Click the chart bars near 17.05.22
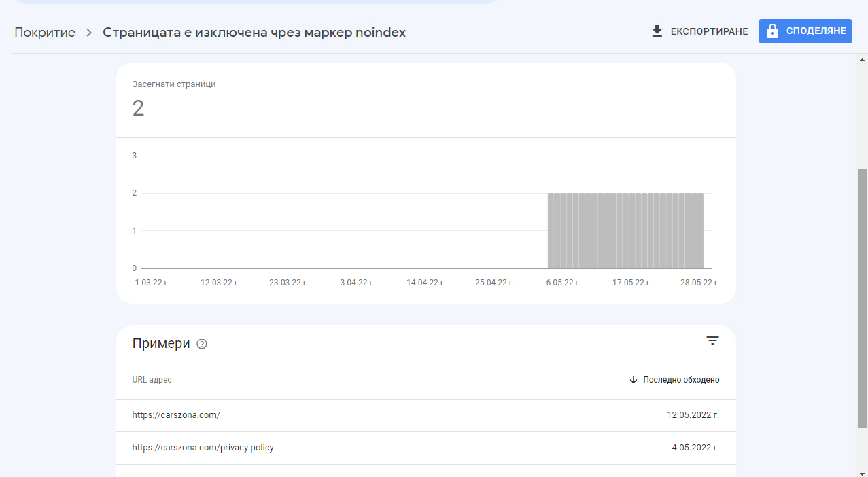This screenshot has width=868, height=477. tap(625, 231)
